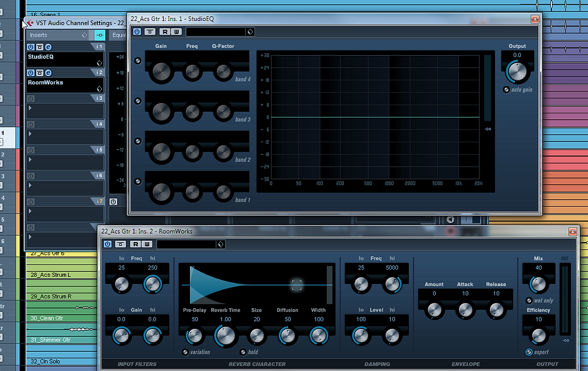
Task: Open preset diamond on RoomWorks insert slot
Action: (100, 89)
